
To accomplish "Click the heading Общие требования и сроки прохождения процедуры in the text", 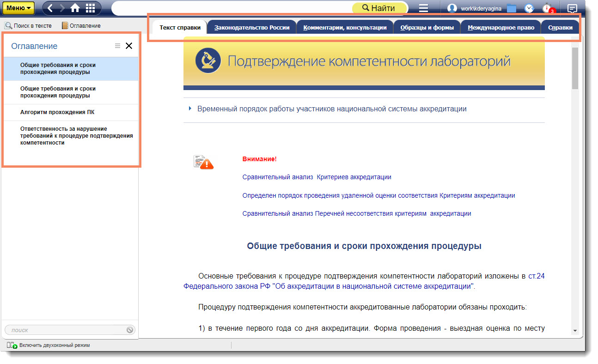I will coord(364,246).
